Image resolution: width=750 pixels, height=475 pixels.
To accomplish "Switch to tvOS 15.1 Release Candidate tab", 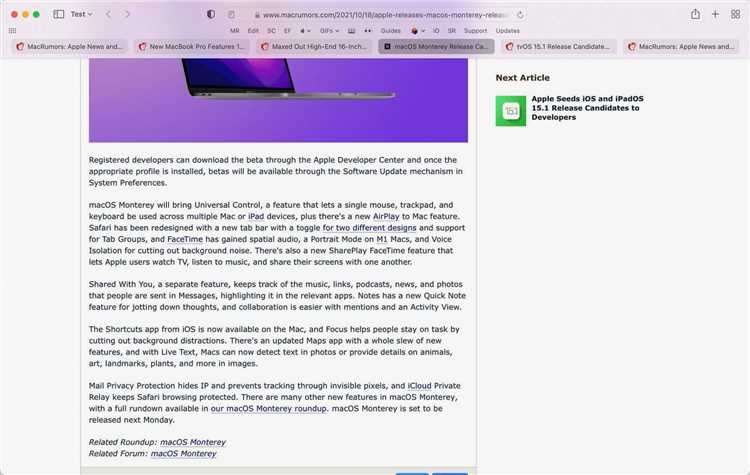I will coord(559,46).
